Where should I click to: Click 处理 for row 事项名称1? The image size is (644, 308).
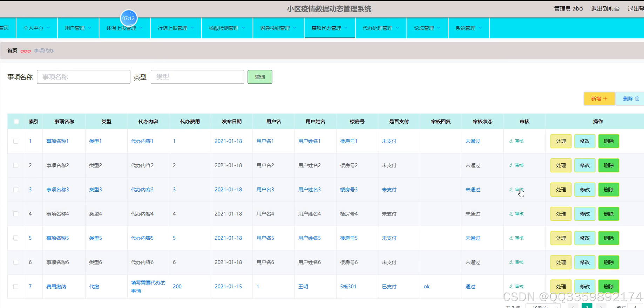tap(561, 141)
